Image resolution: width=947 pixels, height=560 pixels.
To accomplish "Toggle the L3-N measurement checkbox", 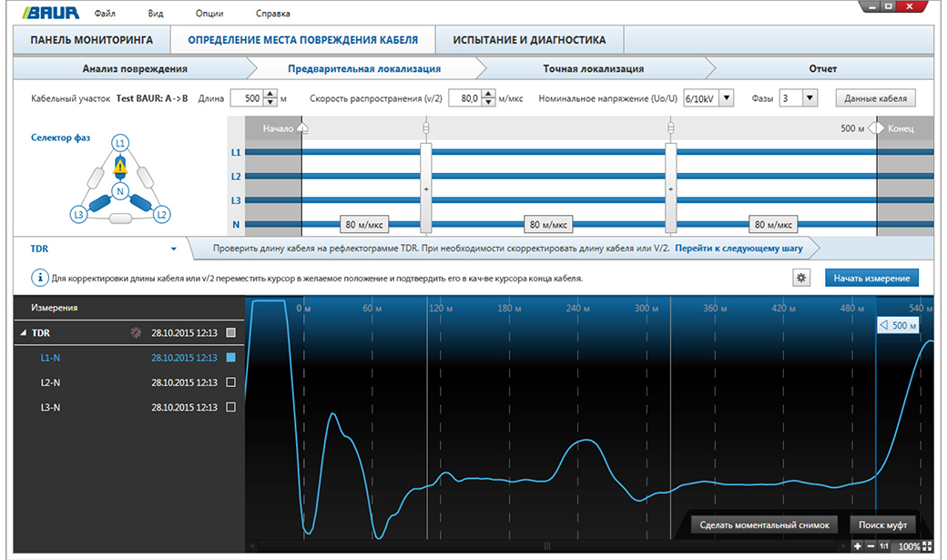I will [230, 407].
